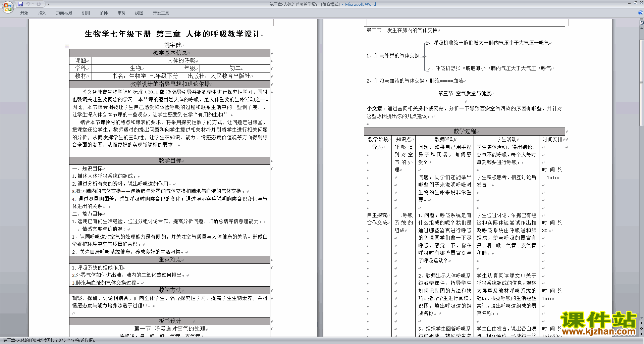Screen dimensions: 644x344
Task: Select the 审阅 ribbon tab
Action: point(121,13)
